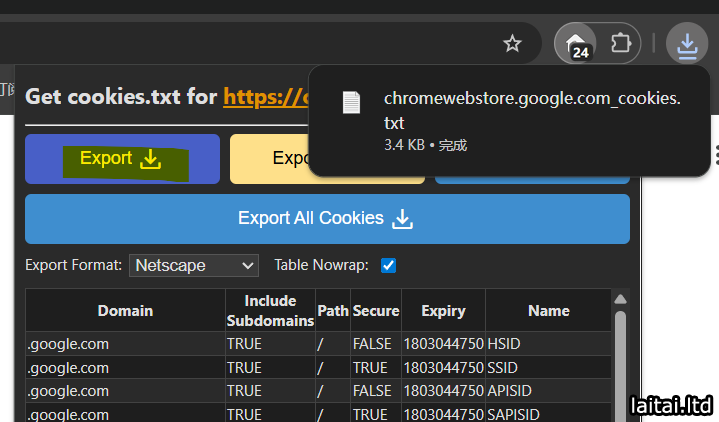Viewport: 719px width, 422px height.
Task: Click the bookmark star icon
Action: 513,44
